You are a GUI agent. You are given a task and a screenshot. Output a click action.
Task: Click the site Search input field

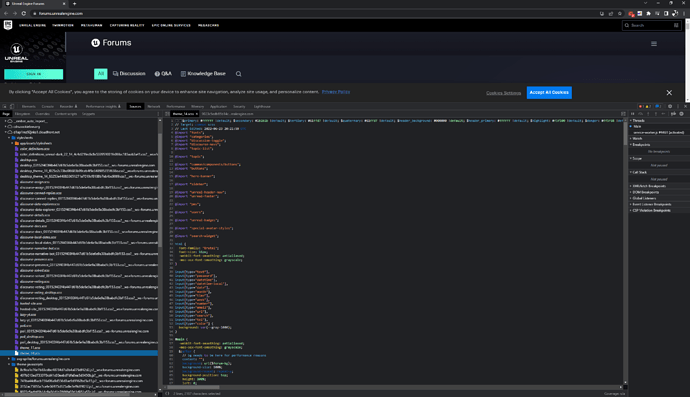652,26
